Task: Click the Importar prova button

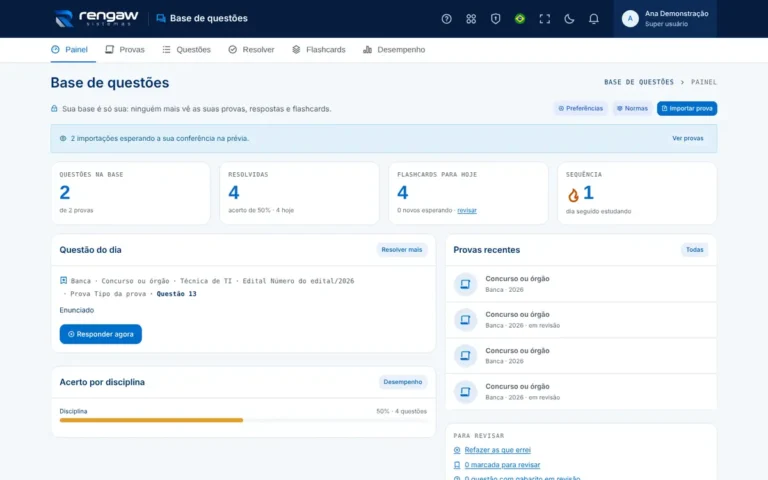Action: (x=687, y=108)
